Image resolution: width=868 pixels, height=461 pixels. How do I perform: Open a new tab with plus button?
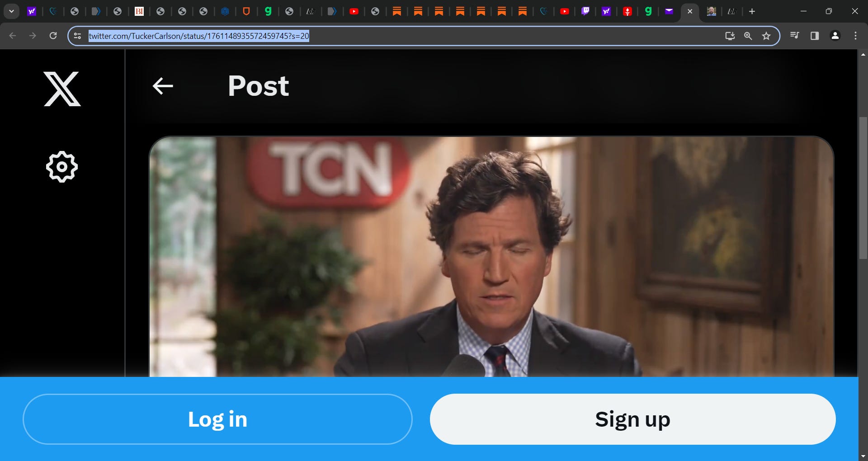point(752,11)
